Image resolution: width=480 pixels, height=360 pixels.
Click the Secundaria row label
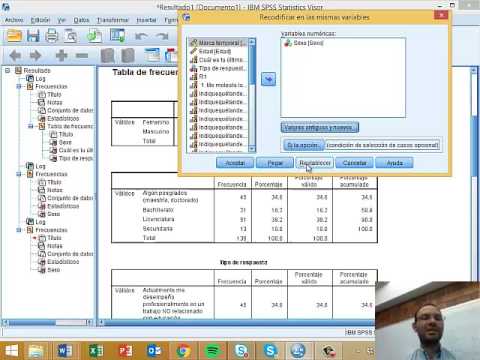click(x=157, y=229)
